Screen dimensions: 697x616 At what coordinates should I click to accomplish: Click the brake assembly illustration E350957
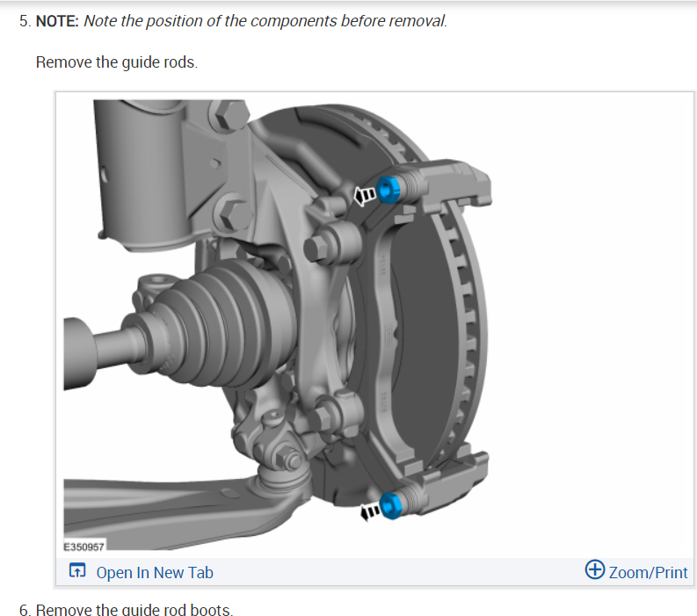pos(278,325)
